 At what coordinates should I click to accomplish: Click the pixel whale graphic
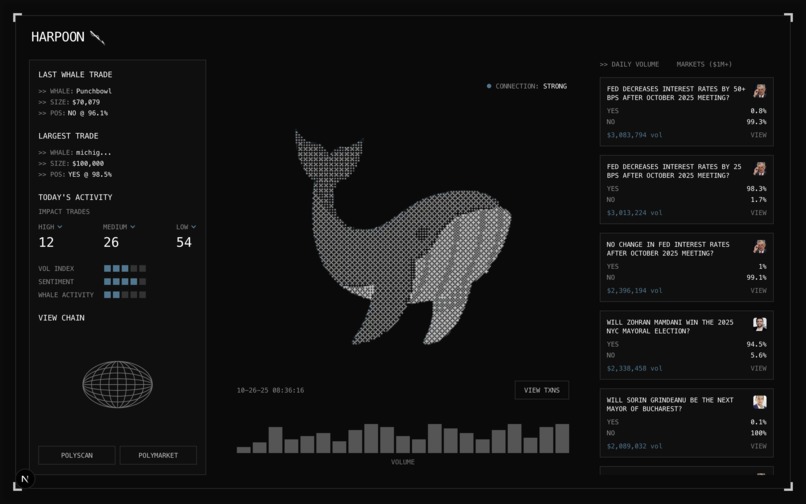402,238
